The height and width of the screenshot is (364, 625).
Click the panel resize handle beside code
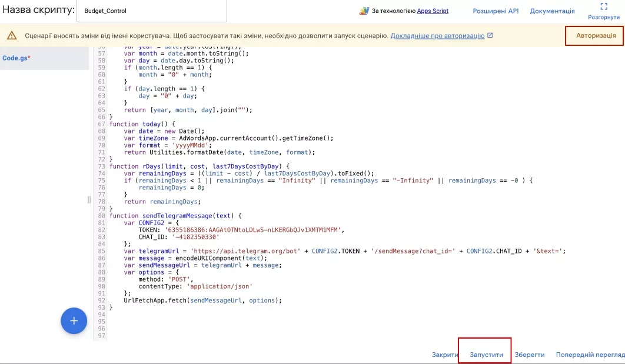89,199
